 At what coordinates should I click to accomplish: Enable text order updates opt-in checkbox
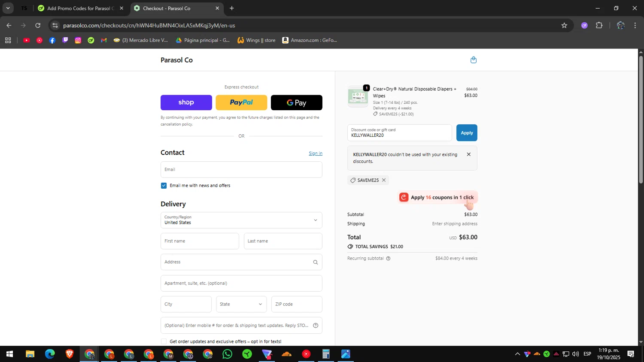pos(164,342)
